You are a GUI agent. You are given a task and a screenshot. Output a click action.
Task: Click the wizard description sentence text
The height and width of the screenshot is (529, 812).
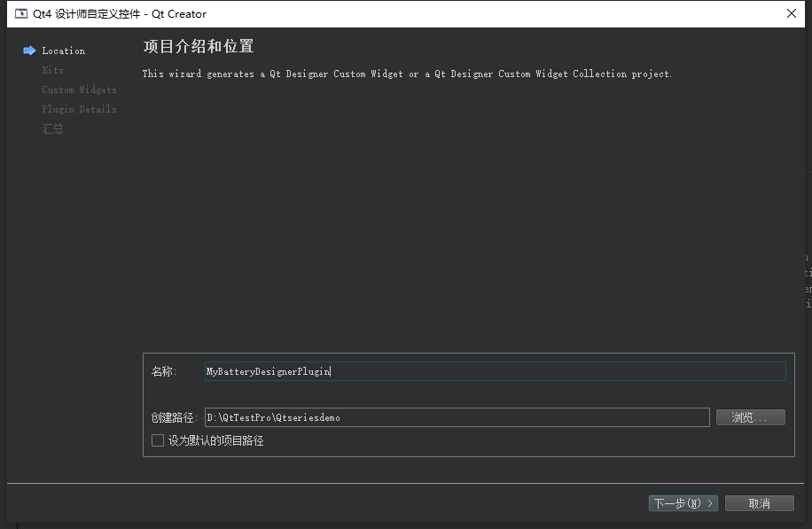tap(407, 74)
